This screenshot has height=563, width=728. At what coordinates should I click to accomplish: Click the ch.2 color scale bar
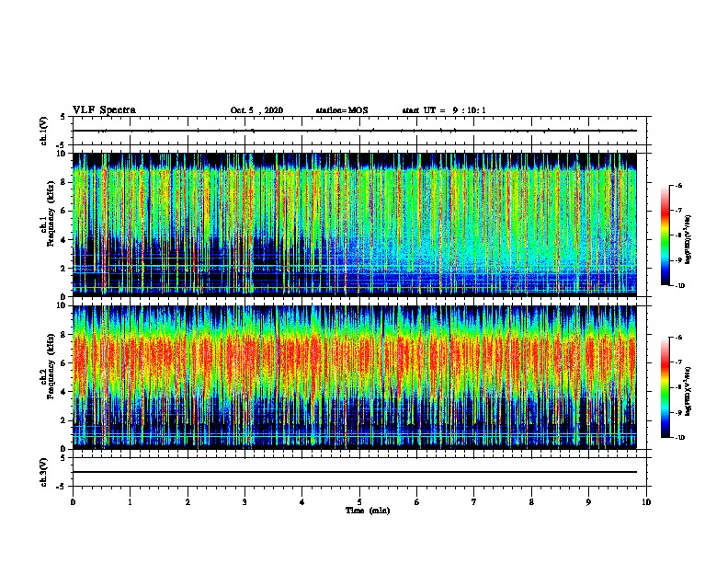pos(665,387)
